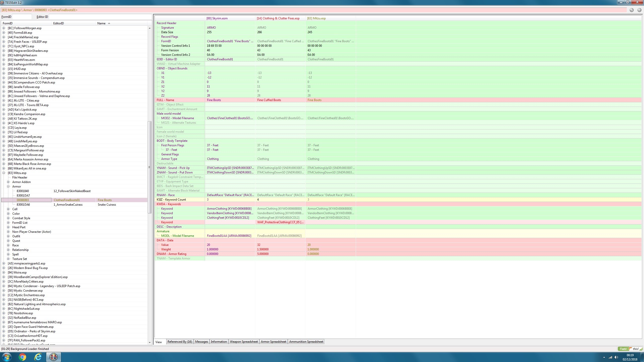This screenshot has width=644, height=362.
Task: Click the WAF_ProtectiveClothingCCF_05 keyword cell
Action: coord(280,222)
